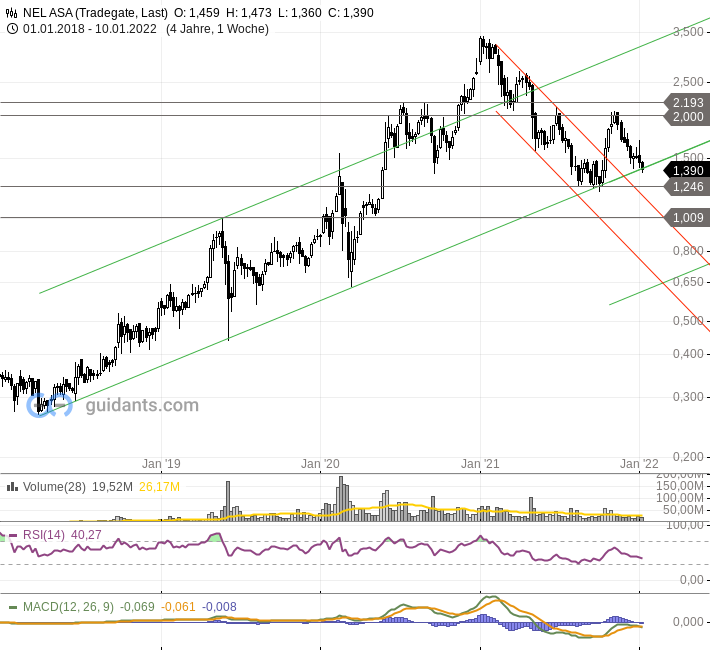The height and width of the screenshot is (650, 710).
Task: Click the 0,400 price axis label
Action: (688, 354)
